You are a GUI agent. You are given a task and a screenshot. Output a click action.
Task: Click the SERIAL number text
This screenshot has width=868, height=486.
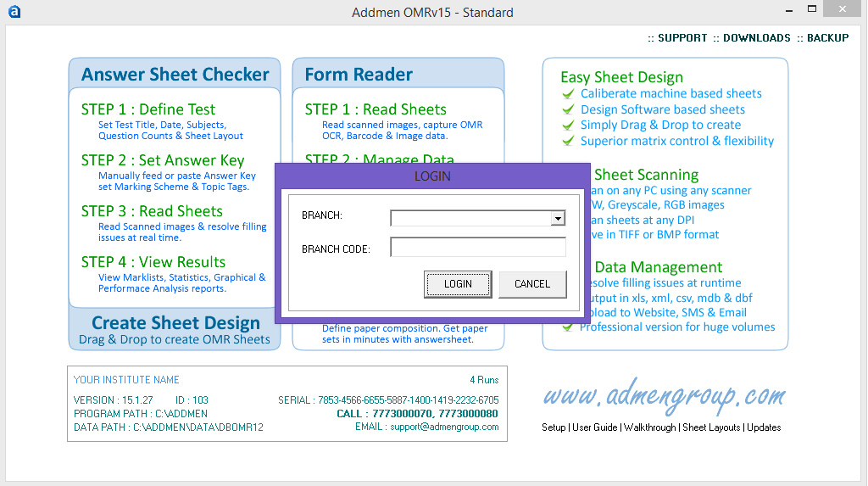pos(388,400)
